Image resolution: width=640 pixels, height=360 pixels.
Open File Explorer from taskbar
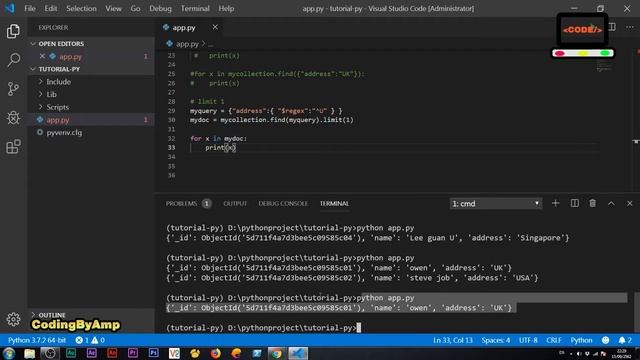[x=29, y=353]
